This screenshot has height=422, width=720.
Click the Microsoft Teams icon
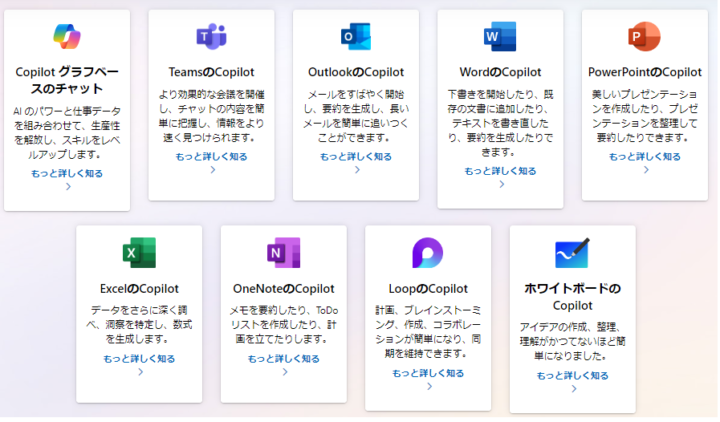click(x=211, y=37)
